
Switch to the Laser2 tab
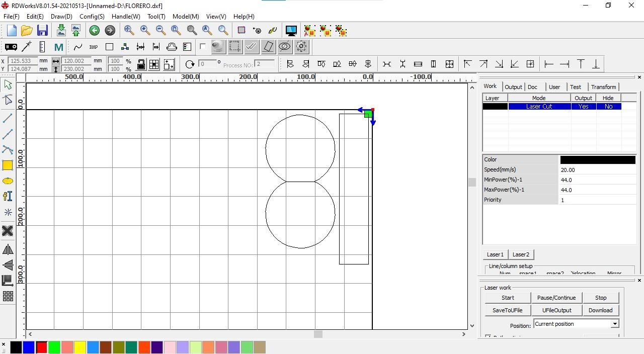click(x=521, y=254)
